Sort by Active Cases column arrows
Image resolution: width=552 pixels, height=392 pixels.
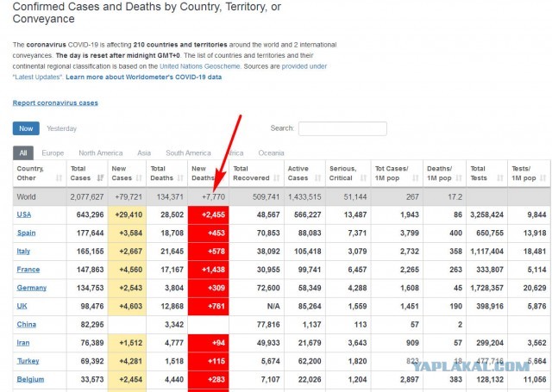318,177
